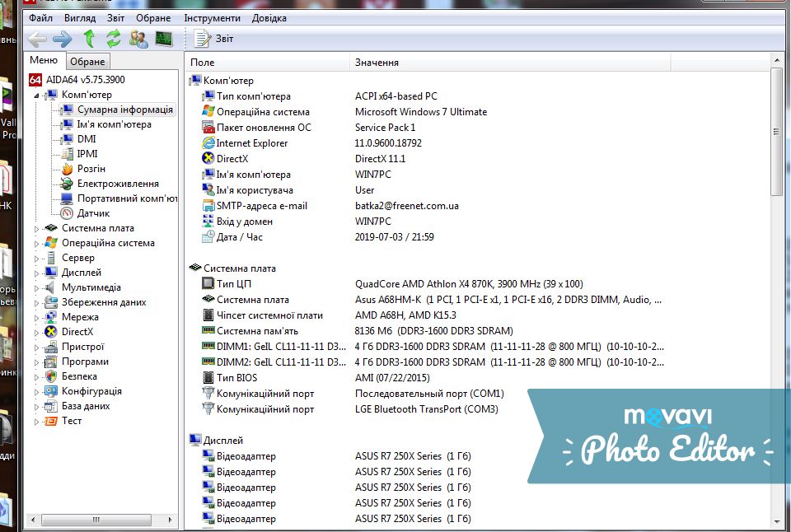Expand the Сервер tree node
This screenshot has width=791, height=532.
36,259
